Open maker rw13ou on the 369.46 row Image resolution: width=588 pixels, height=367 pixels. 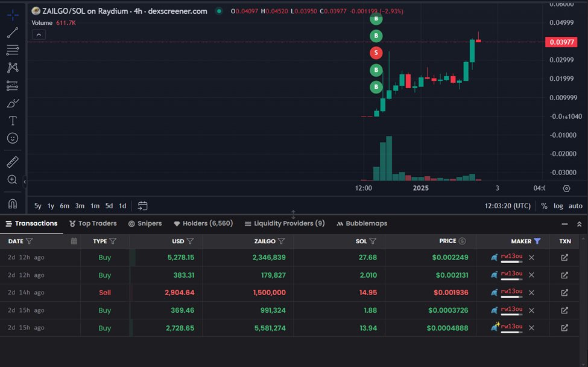[x=511, y=309]
